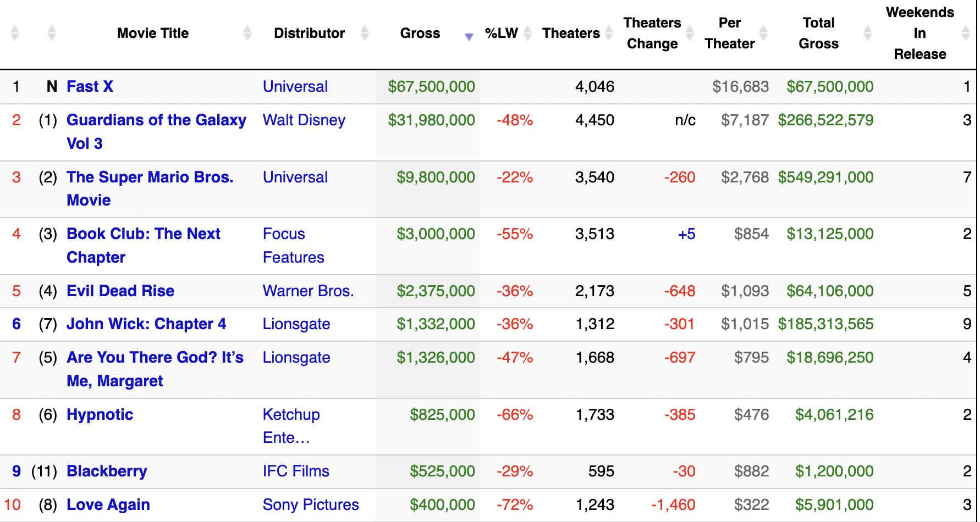Image resolution: width=980 pixels, height=522 pixels.
Task: Open Book Club: The Next Chapter link
Action: (144, 246)
